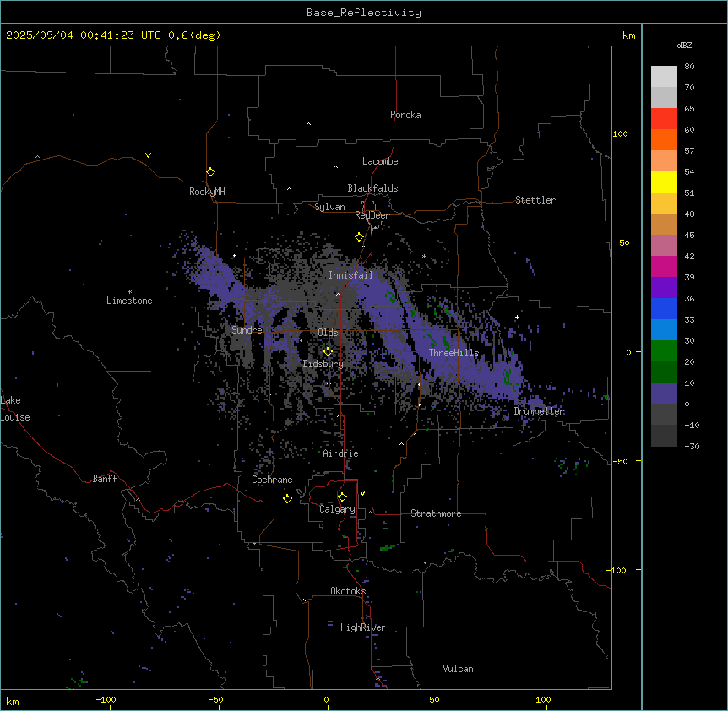
Task: Click the yellow diamond marker below RedDeer
Action: pos(360,236)
